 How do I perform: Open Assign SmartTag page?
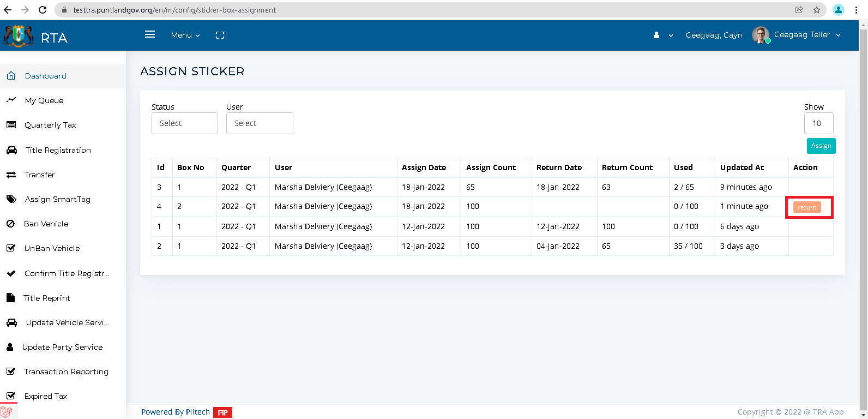click(57, 199)
